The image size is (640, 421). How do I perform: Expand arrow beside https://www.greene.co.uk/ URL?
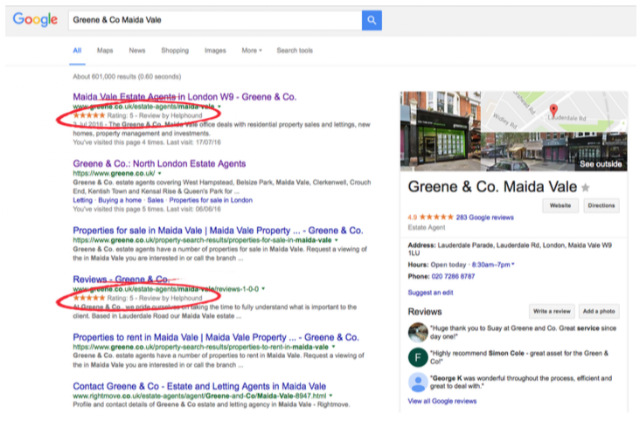click(160, 174)
